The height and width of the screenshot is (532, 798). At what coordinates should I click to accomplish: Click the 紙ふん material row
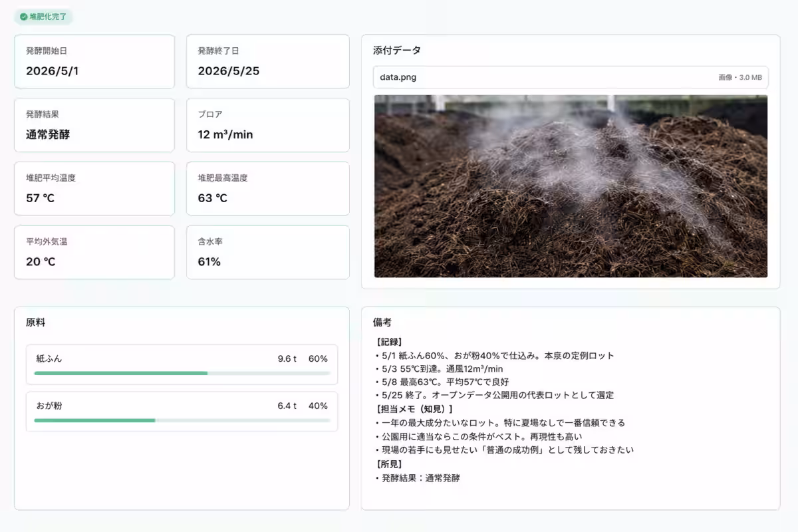[182, 364]
